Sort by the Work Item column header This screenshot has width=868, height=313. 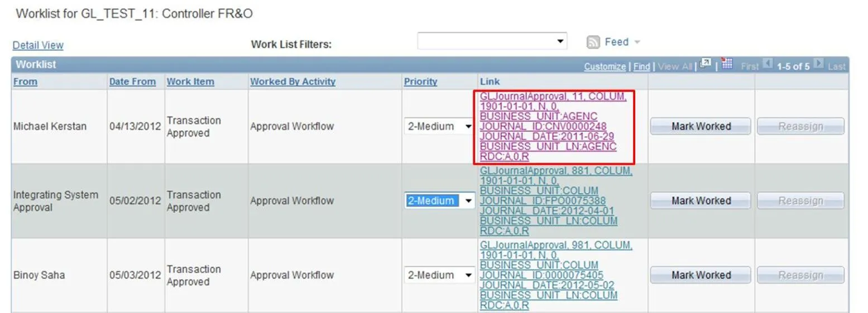coord(190,82)
